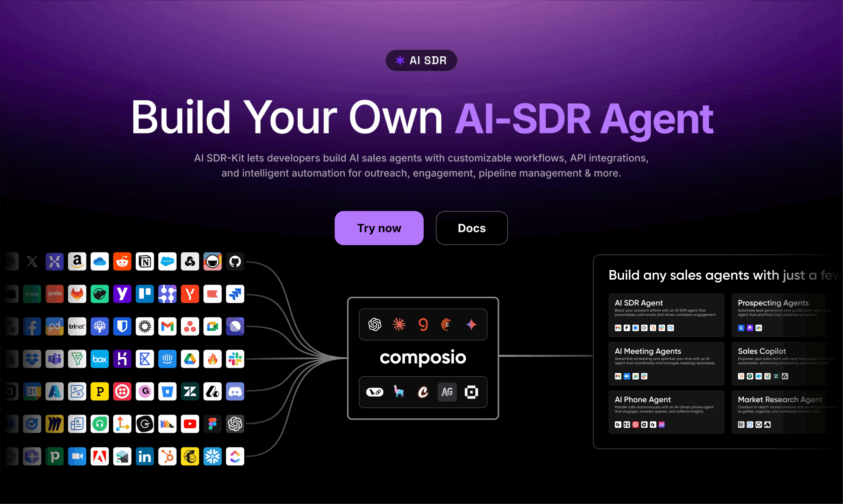This screenshot has width=843, height=504.
Task: Open the AI Phone Agent card
Action: coord(666,412)
